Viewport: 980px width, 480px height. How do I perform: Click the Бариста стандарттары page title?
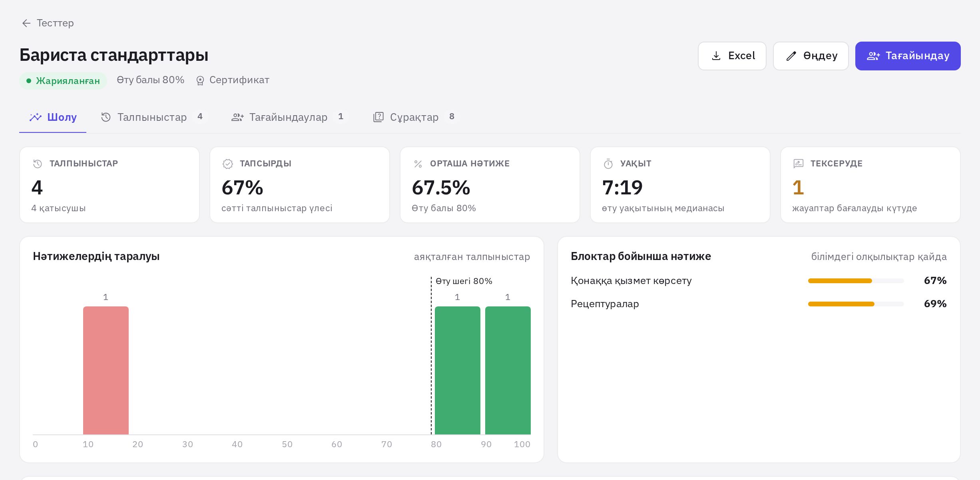coord(114,55)
